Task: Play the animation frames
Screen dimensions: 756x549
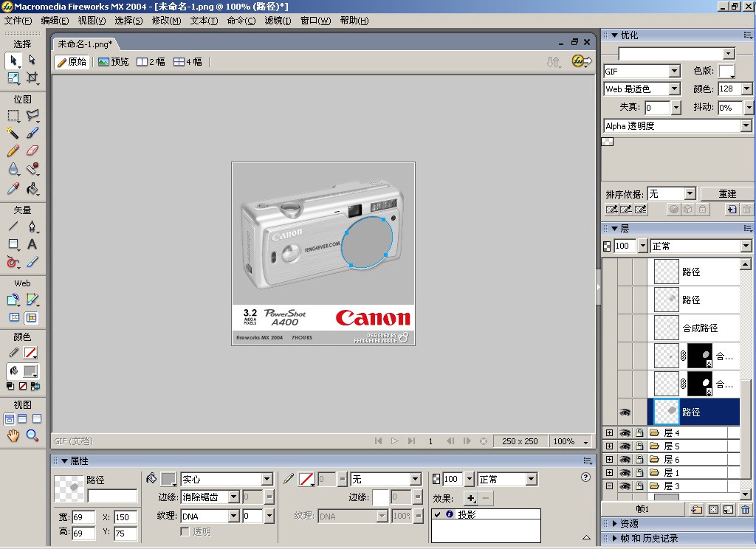Action: point(395,441)
